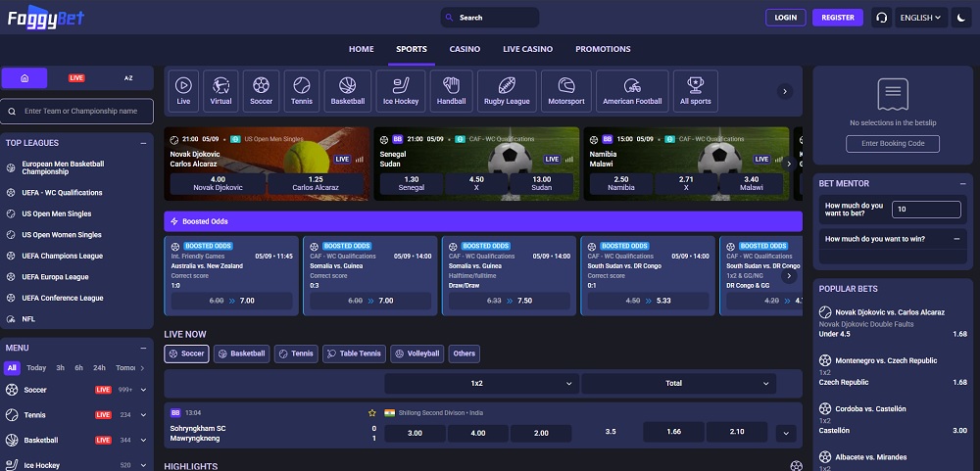Screen dimensions: 980x471
Task: Go to the CASINO tab
Action: [465, 49]
